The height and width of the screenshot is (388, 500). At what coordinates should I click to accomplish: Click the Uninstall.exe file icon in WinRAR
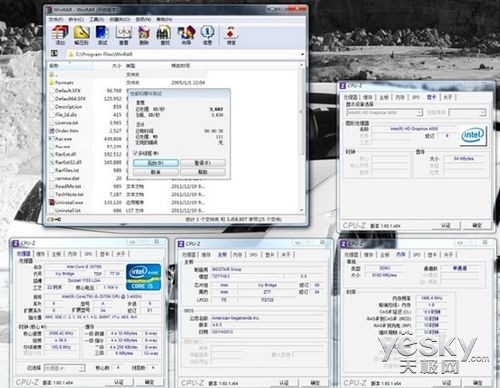(x=52, y=202)
